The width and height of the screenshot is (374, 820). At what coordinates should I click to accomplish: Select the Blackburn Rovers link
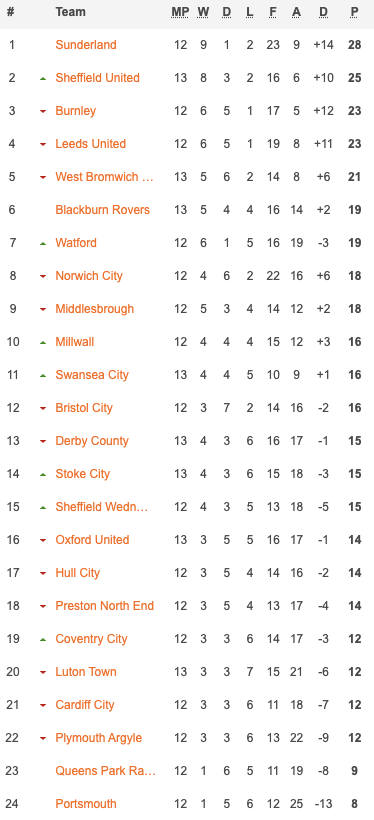pyautogui.click(x=103, y=210)
